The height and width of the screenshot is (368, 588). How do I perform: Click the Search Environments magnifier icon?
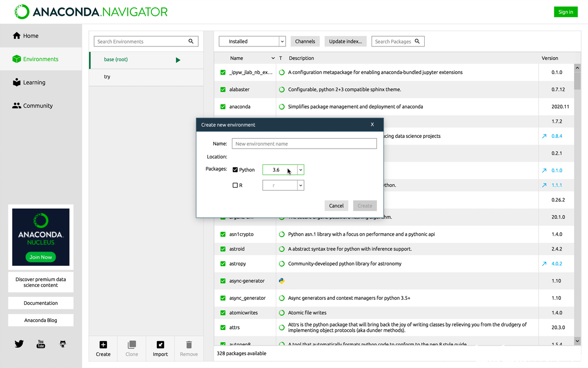tap(191, 41)
